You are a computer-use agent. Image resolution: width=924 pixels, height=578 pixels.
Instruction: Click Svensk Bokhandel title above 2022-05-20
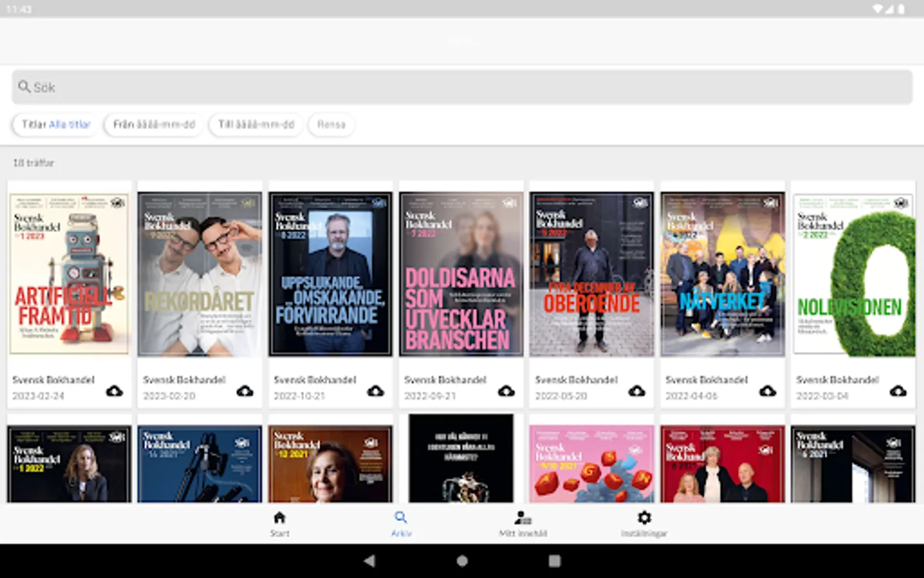[577, 380]
